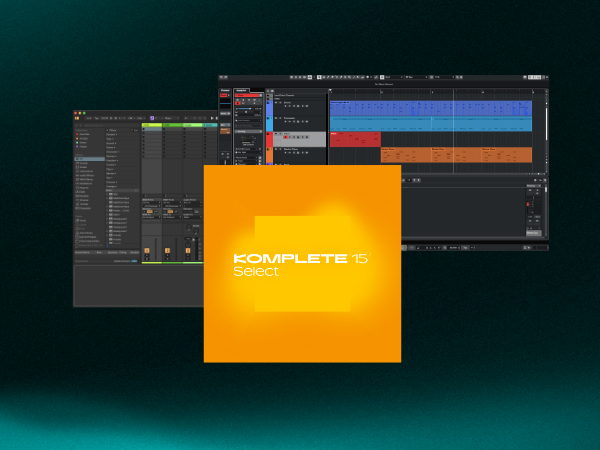600x450 pixels.
Task: Solo the first blue track in Cubase
Action: pyautogui.click(x=280, y=103)
